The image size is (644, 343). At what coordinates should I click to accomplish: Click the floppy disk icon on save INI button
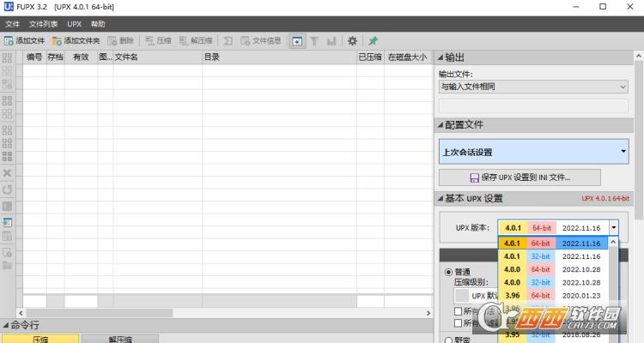(474, 178)
